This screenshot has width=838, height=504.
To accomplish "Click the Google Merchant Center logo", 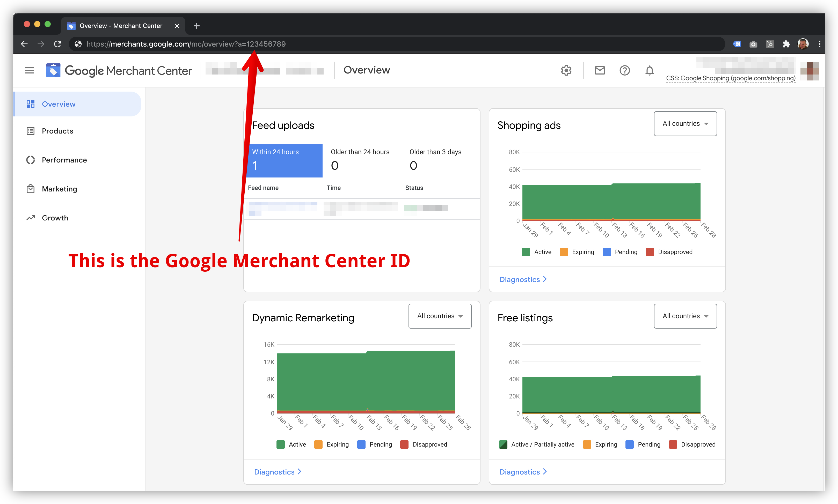I will [119, 70].
